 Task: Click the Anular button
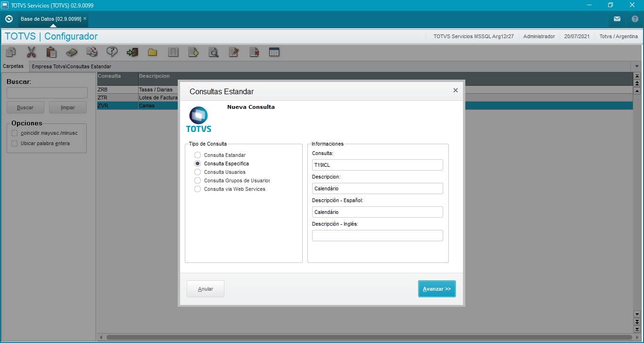[206, 289]
